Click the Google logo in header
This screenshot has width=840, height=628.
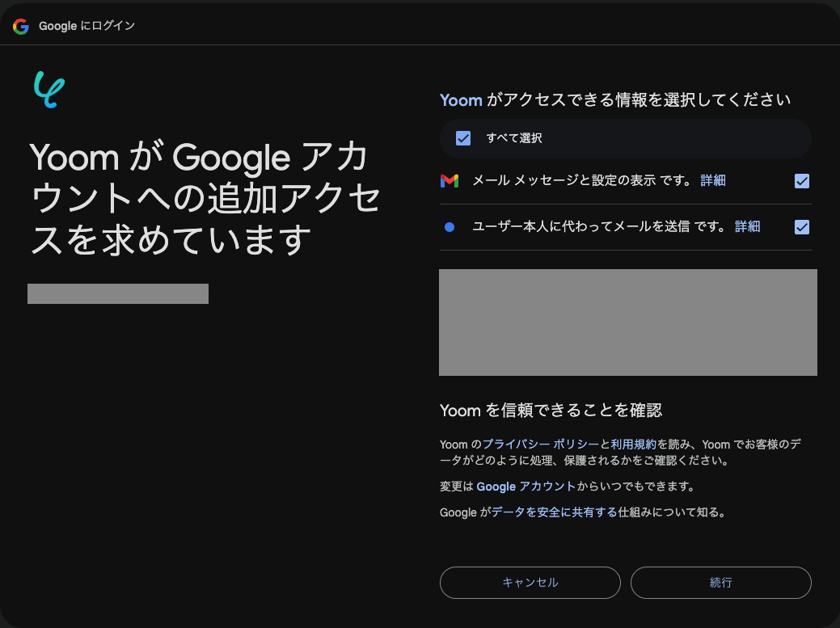(x=21, y=26)
